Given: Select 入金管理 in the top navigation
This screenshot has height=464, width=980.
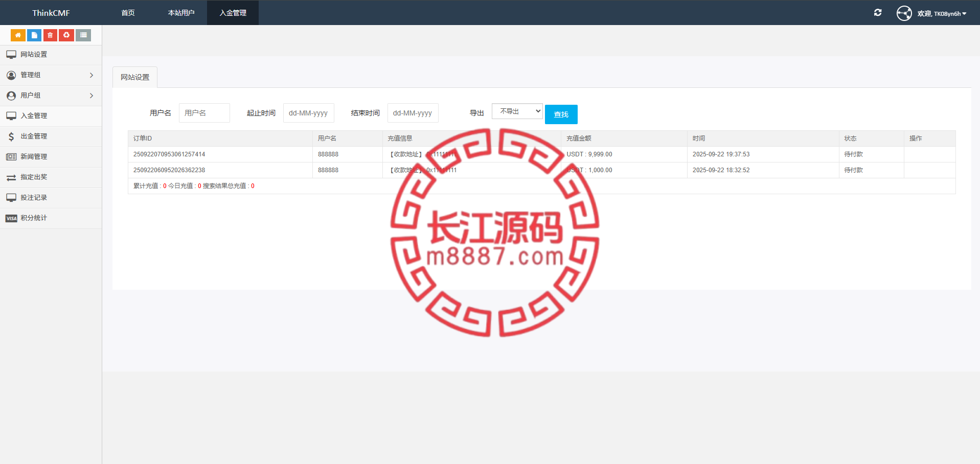Looking at the screenshot, I should tap(233, 13).
